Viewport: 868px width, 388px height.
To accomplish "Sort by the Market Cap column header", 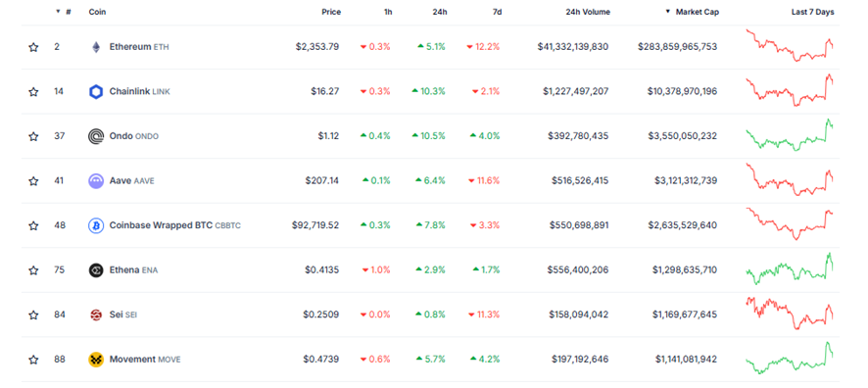I will tap(693, 12).
